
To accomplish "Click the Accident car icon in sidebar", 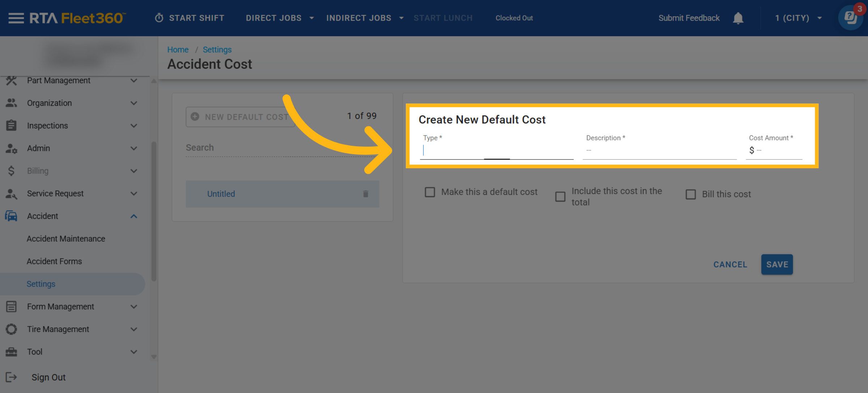I will [x=11, y=216].
